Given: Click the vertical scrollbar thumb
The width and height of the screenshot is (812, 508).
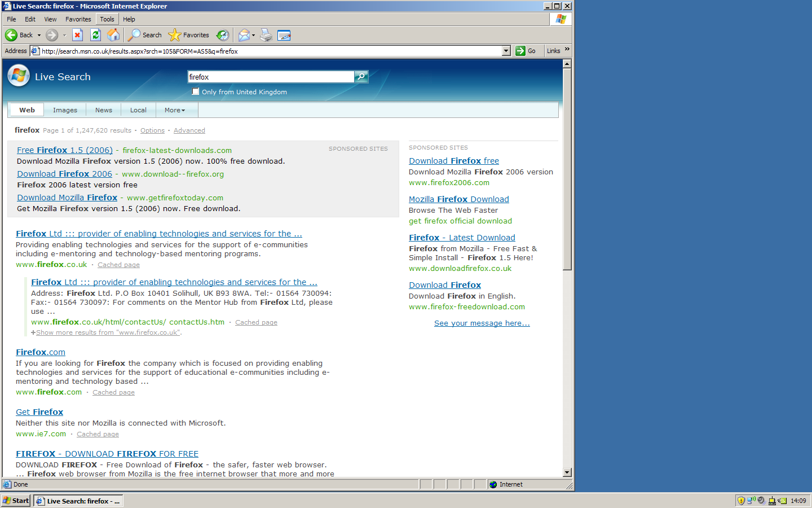Looking at the screenshot, I should [x=567, y=169].
